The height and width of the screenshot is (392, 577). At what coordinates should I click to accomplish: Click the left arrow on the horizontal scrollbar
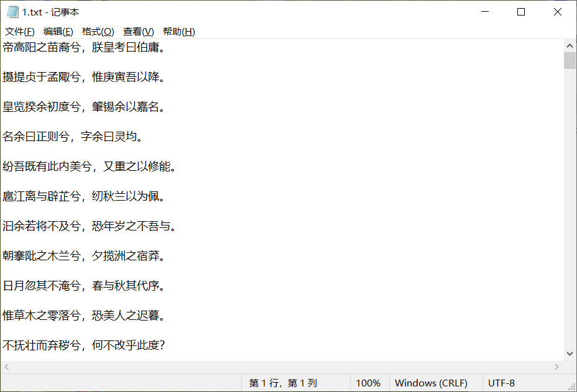(x=5, y=367)
